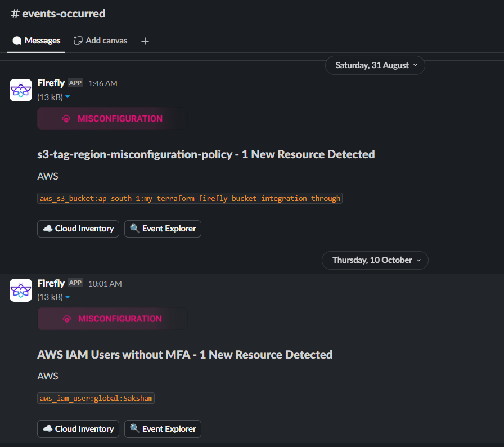The width and height of the screenshot is (504, 447).
Task: Click the Firefly sender name at 10:01 AM
Action: pos(51,283)
